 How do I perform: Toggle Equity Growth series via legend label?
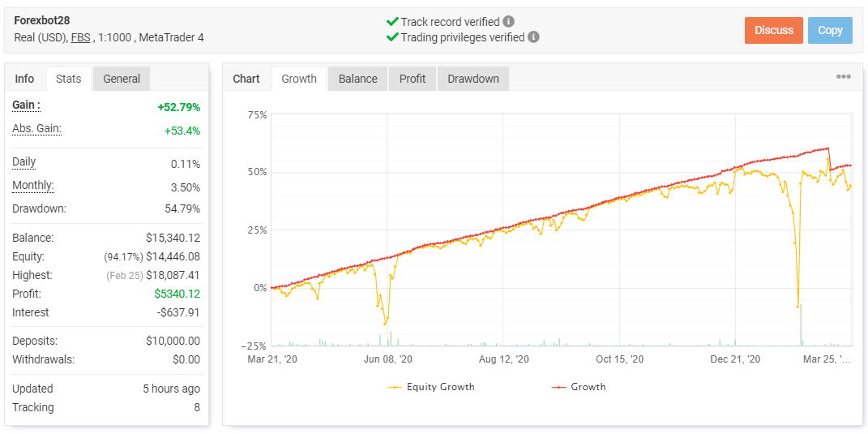(440, 387)
